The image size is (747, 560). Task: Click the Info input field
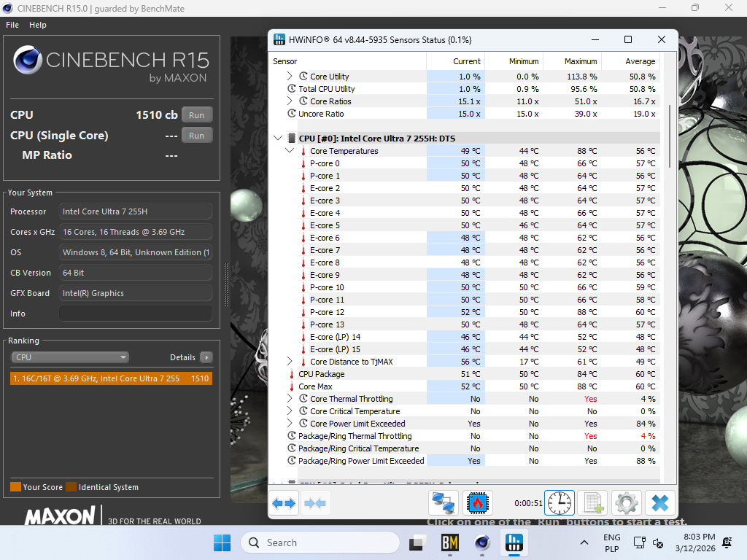(135, 314)
